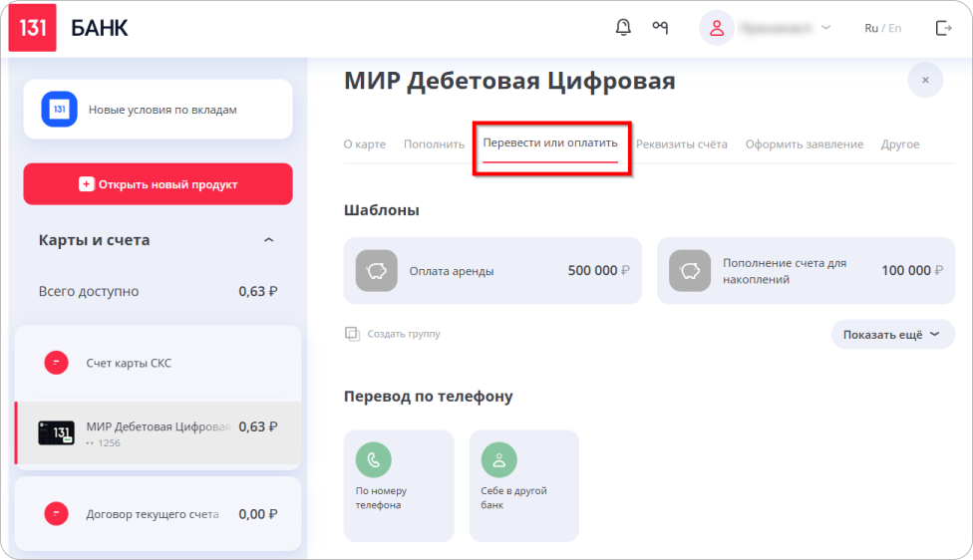Image resolution: width=973 pixels, height=560 pixels.
Task: Open the Реквизиты счёта tab
Action: pyautogui.click(x=682, y=144)
